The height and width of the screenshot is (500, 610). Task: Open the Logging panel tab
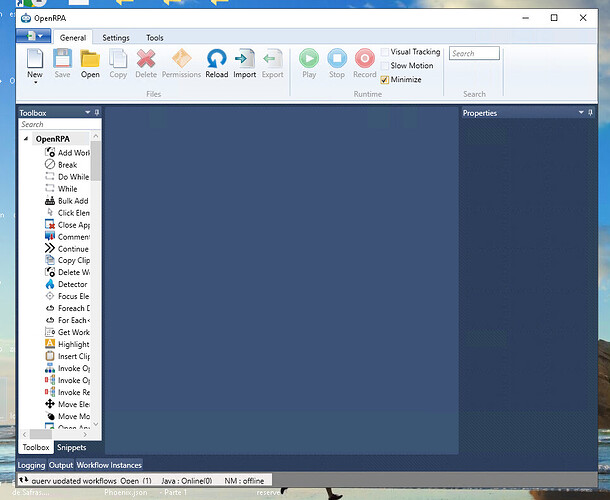pyautogui.click(x=31, y=465)
